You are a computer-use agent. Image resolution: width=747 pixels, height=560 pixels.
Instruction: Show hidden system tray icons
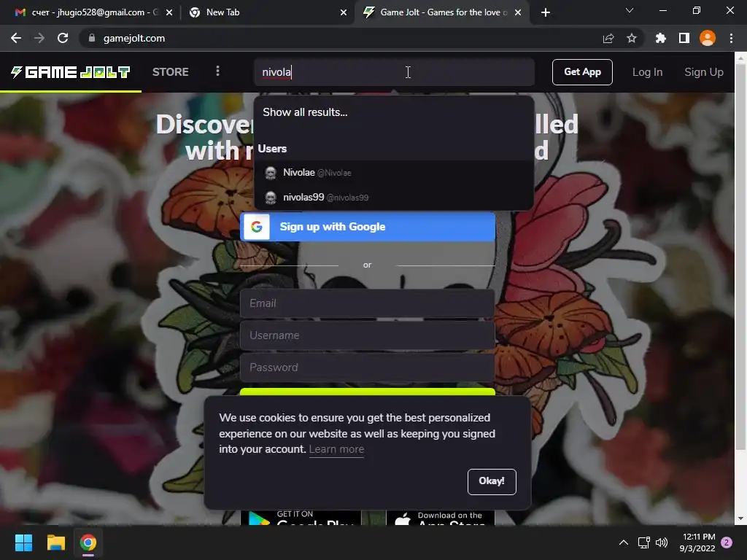[623, 542]
